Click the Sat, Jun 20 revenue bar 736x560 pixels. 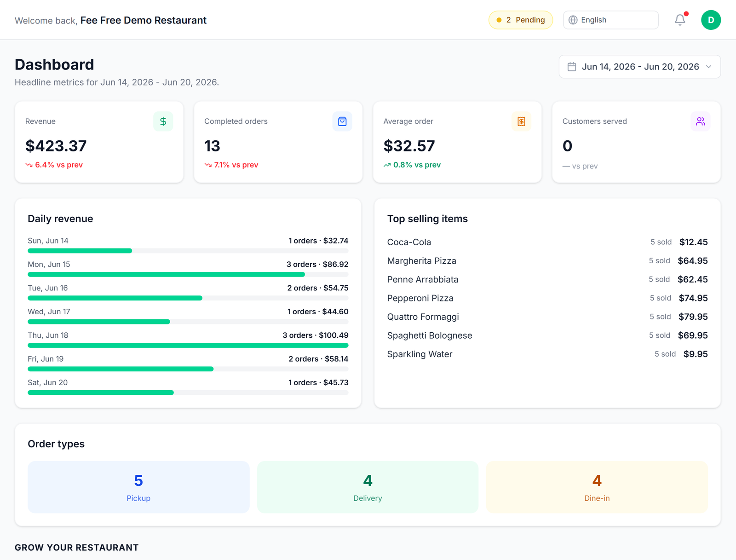tap(188, 393)
